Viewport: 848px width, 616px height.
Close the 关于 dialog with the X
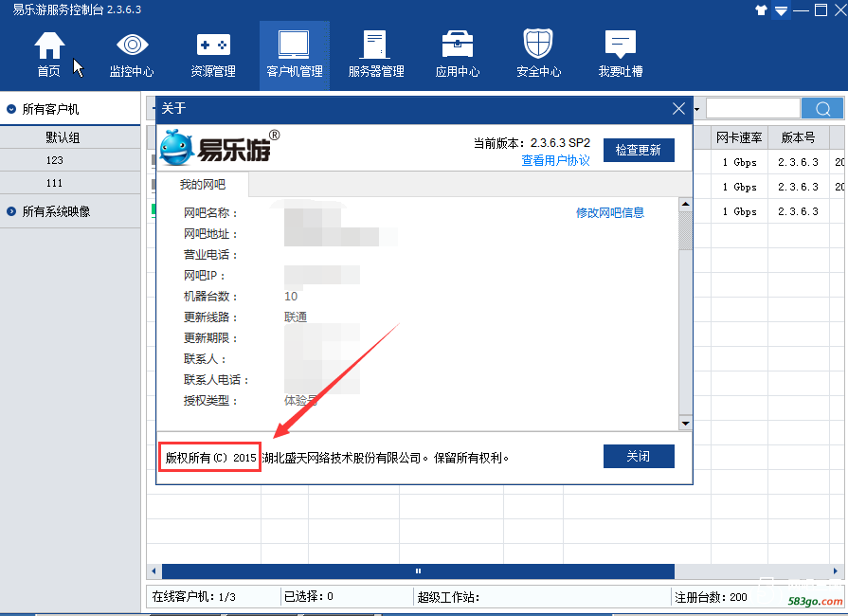(678, 109)
